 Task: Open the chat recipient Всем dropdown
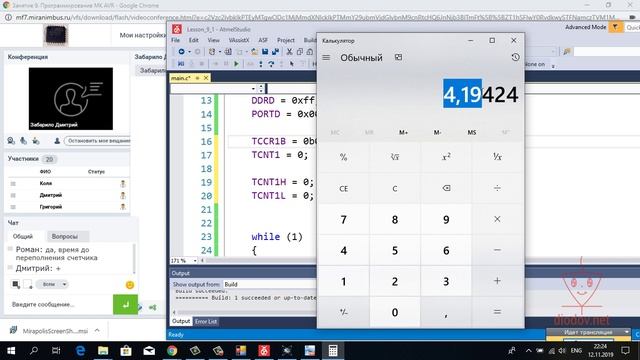pyautogui.click(x=52, y=284)
